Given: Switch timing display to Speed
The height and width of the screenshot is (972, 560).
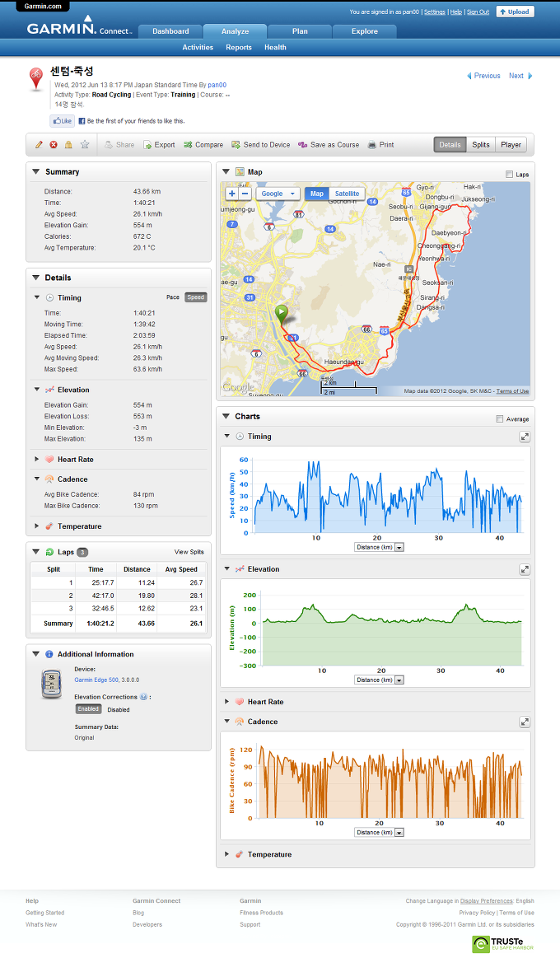Looking at the screenshot, I should tap(196, 297).
